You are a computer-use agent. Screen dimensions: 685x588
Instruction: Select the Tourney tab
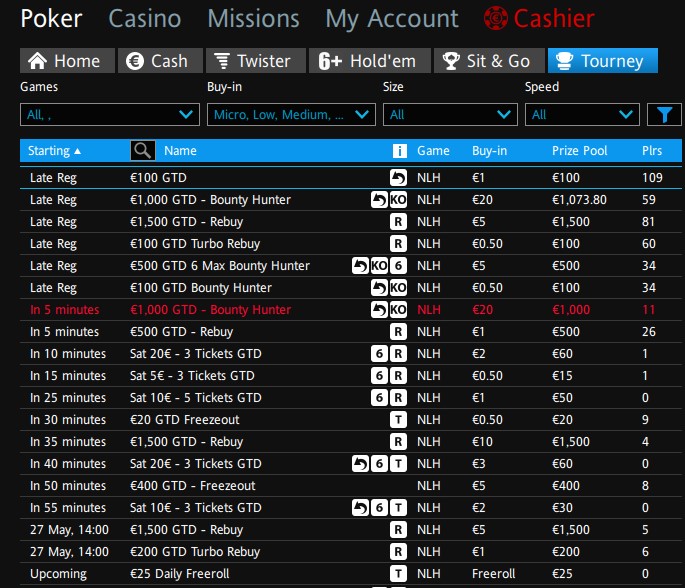[602, 61]
